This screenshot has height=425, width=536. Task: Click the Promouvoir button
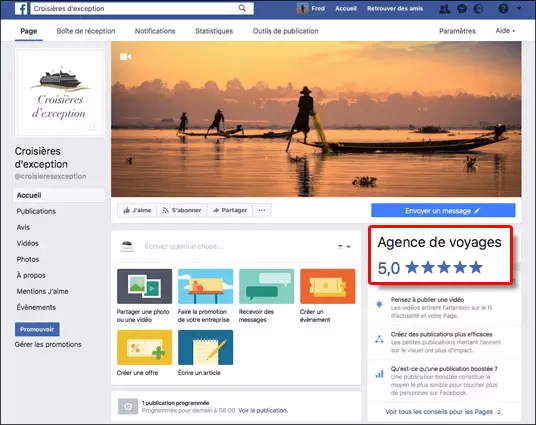(x=37, y=329)
